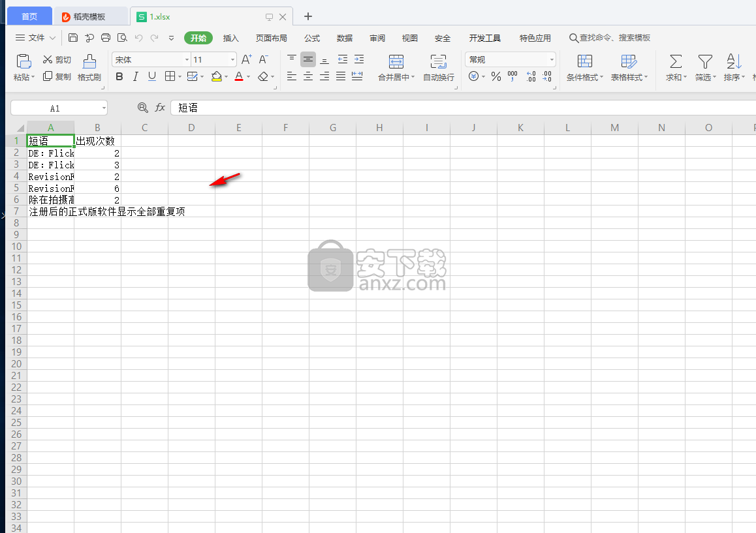Click the Save icon in quick access toolbar
The width and height of the screenshot is (756, 533).
coord(73,38)
